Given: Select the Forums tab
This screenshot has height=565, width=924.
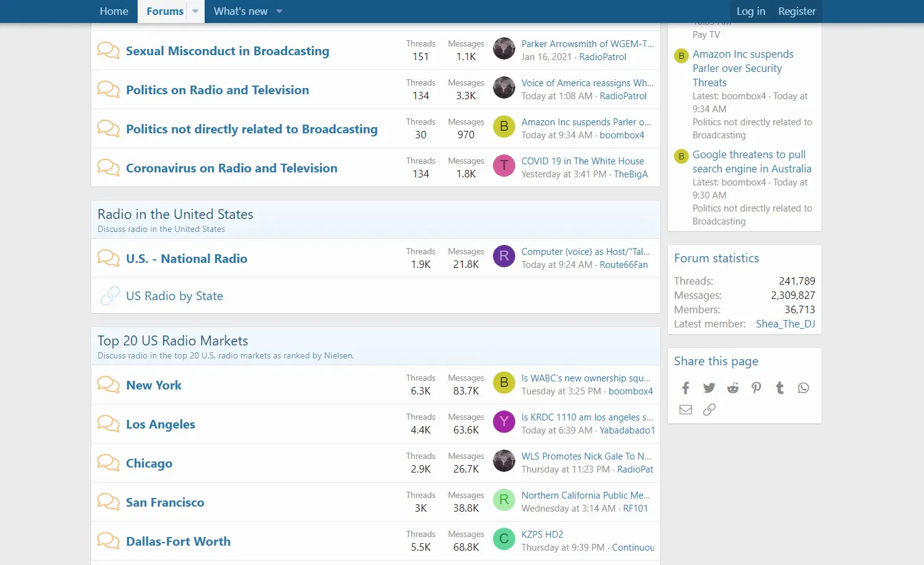Looking at the screenshot, I should click(x=164, y=11).
